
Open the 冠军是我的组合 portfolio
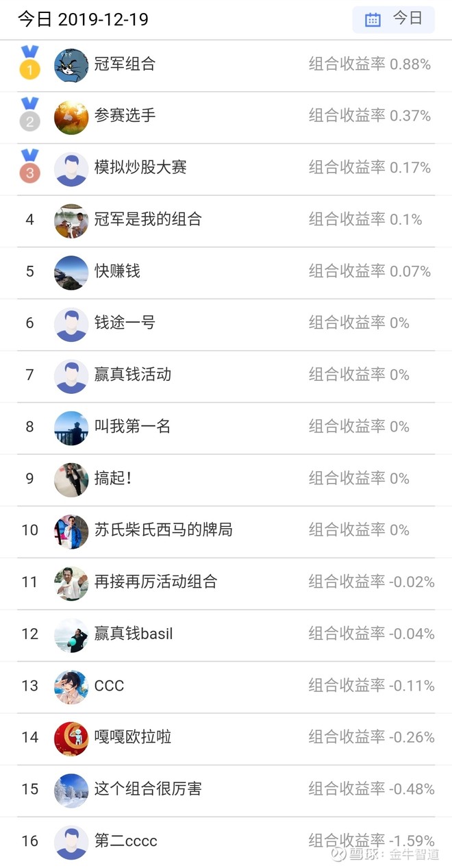click(148, 219)
